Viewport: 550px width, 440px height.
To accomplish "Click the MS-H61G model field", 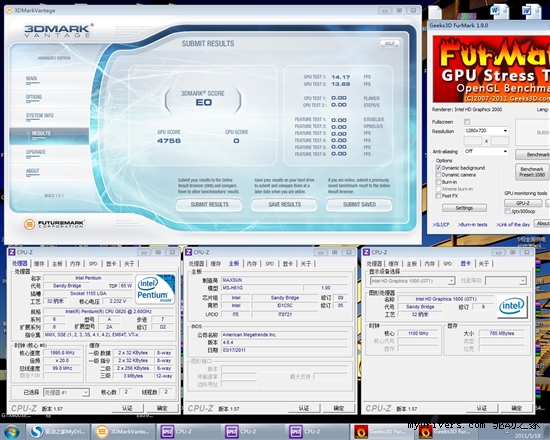I will pos(262,288).
